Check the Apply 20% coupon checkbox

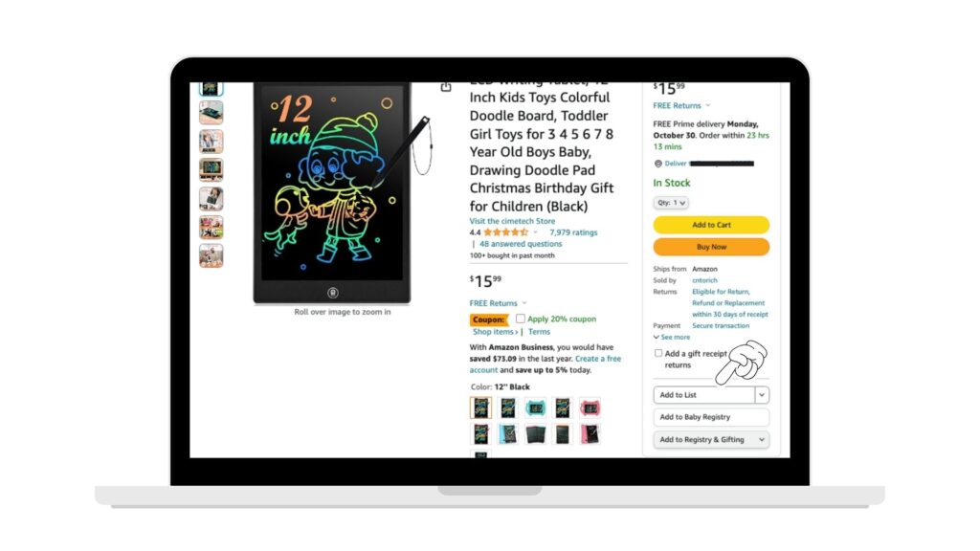pyautogui.click(x=520, y=319)
